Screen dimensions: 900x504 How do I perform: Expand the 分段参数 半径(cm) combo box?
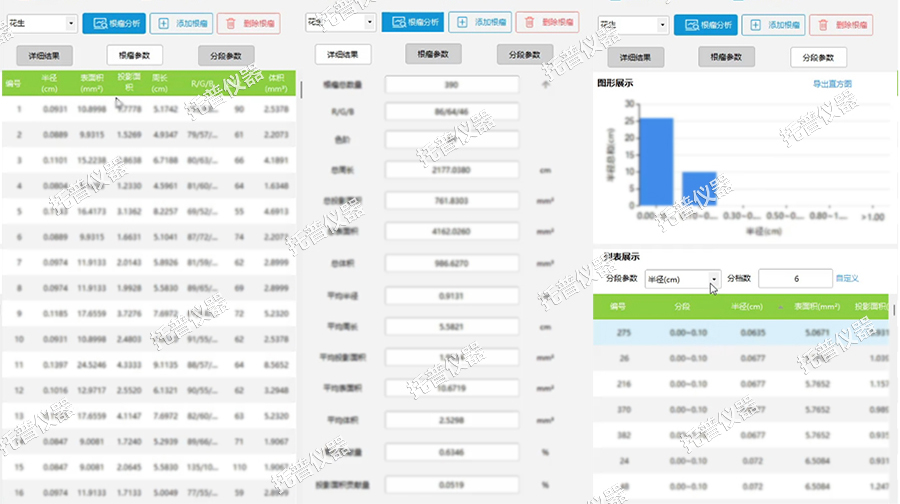pyautogui.click(x=714, y=279)
